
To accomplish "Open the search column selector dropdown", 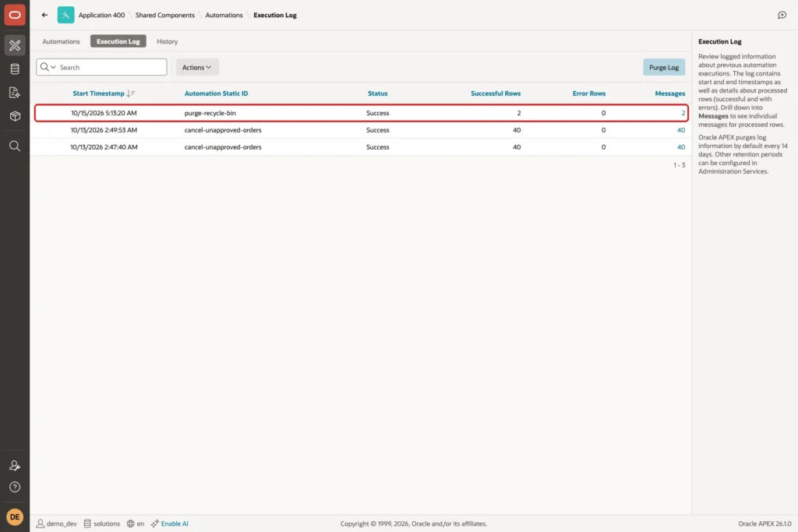I will (x=48, y=67).
